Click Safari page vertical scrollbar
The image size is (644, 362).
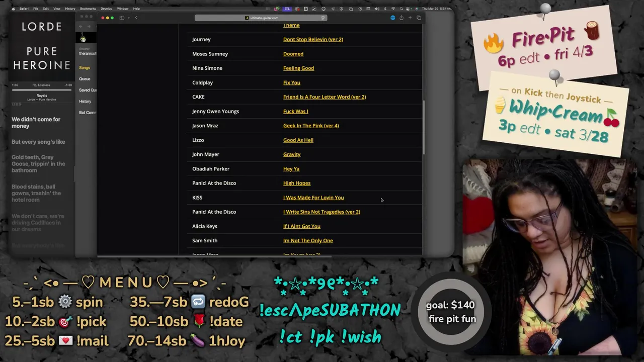(424, 127)
